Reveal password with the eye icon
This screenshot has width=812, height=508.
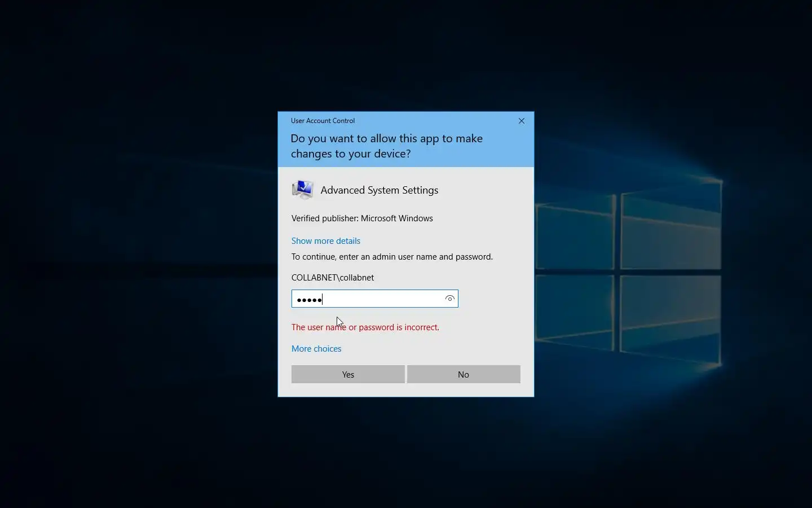(449, 299)
